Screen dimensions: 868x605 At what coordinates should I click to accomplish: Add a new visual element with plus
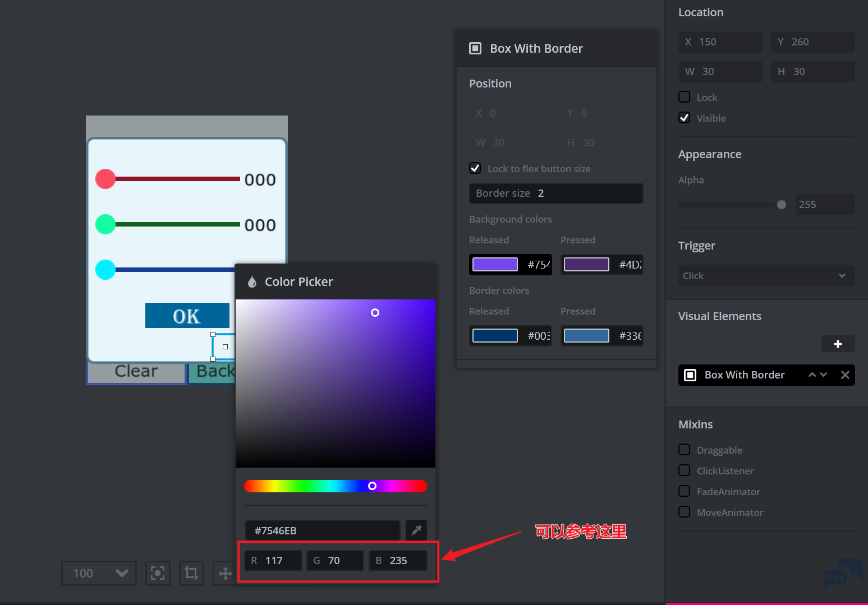[x=838, y=344]
